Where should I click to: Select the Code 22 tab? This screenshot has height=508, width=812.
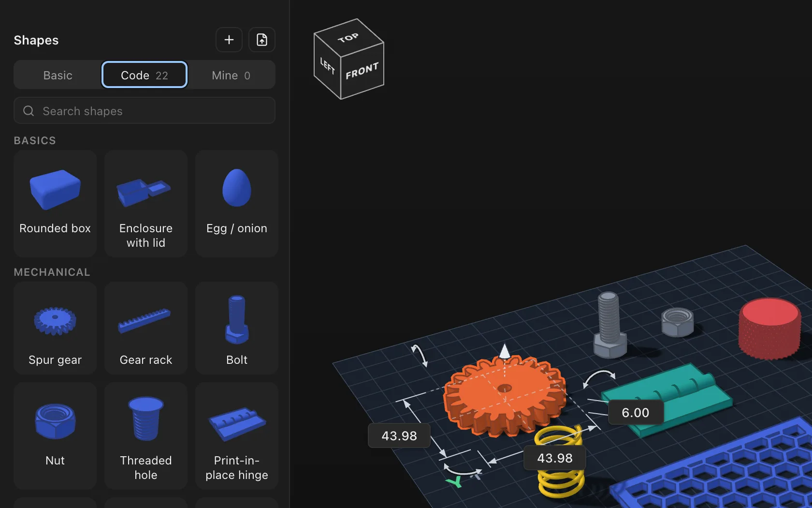click(145, 75)
